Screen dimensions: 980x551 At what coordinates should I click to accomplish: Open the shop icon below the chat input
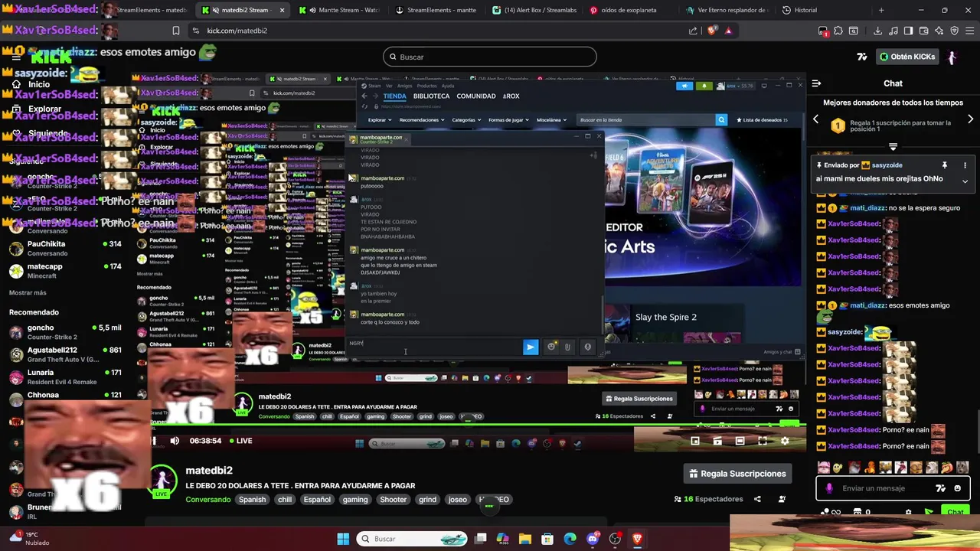click(857, 513)
